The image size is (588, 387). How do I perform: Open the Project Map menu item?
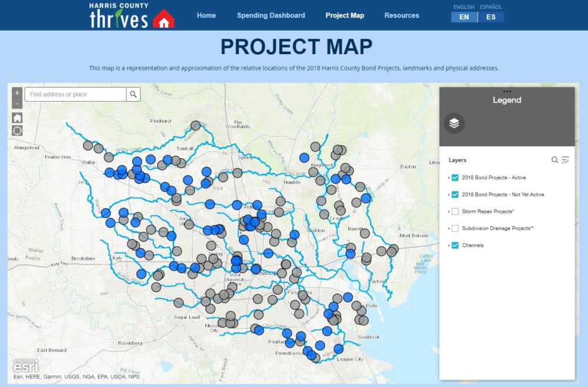(345, 15)
